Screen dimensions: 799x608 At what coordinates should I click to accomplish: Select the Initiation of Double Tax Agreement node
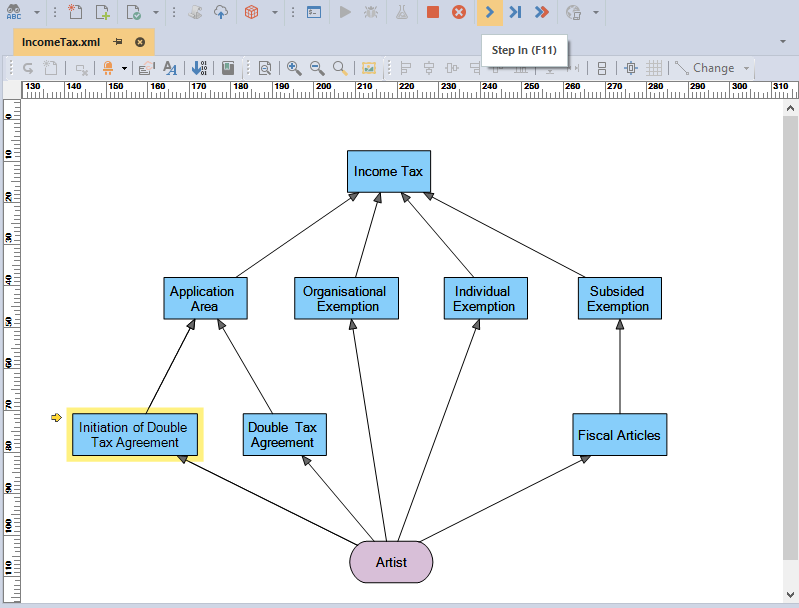[x=135, y=435]
